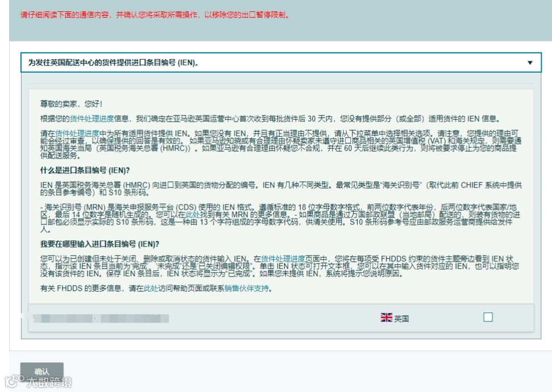Click the red notice text at top
This screenshot has height=392, width=552.
tap(155, 15)
